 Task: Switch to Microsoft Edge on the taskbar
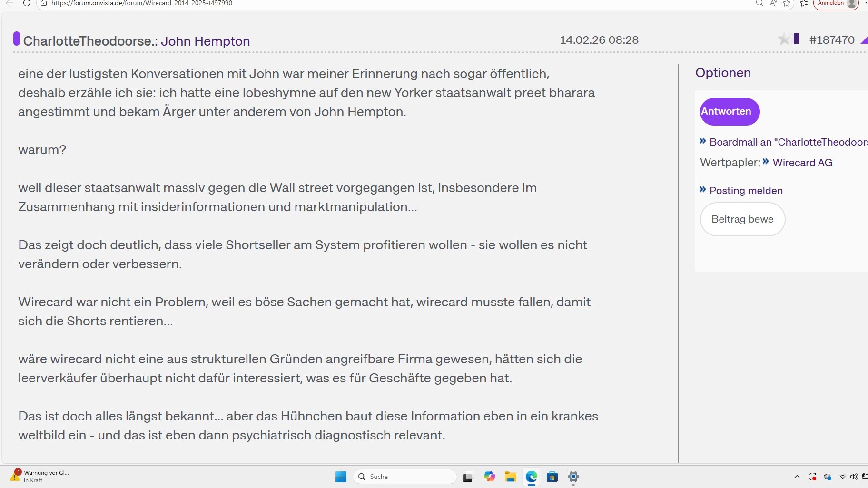click(532, 477)
